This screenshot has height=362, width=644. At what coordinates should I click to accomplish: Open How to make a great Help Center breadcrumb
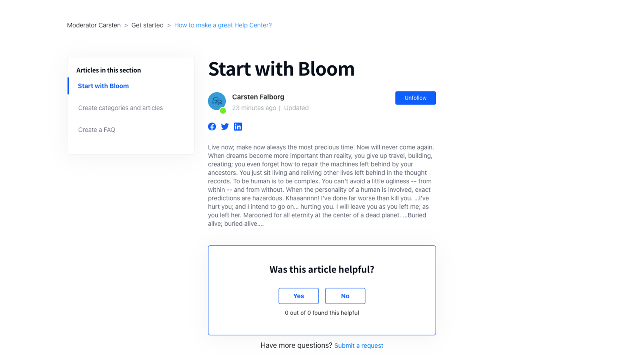pyautogui.click(x=223, y=25)
